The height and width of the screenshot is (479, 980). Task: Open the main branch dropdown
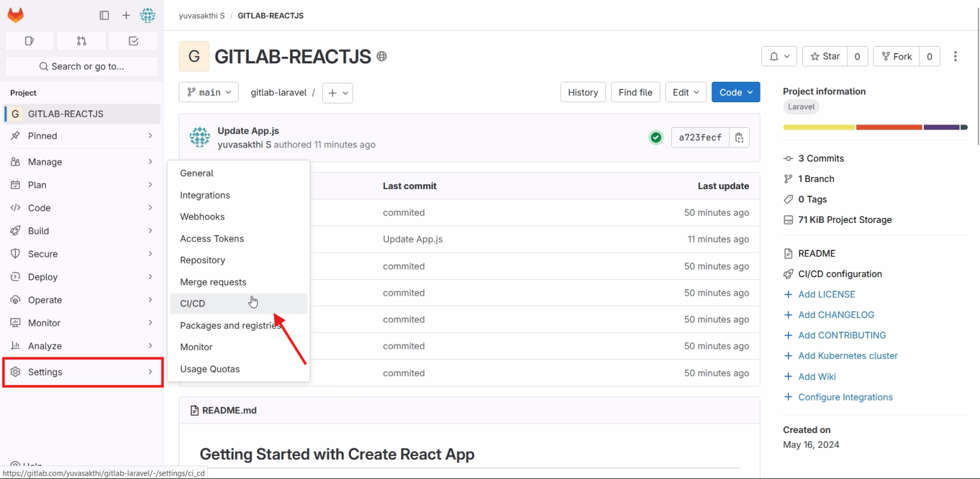pyautogui.click(x=208, y=92)
